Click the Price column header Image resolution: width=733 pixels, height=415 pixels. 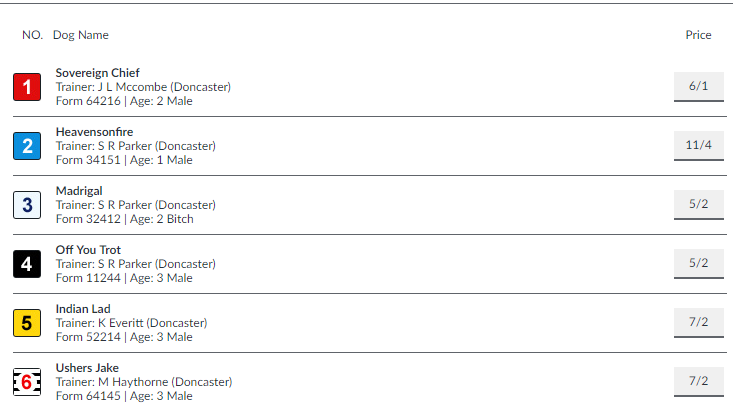pos(698,35)
